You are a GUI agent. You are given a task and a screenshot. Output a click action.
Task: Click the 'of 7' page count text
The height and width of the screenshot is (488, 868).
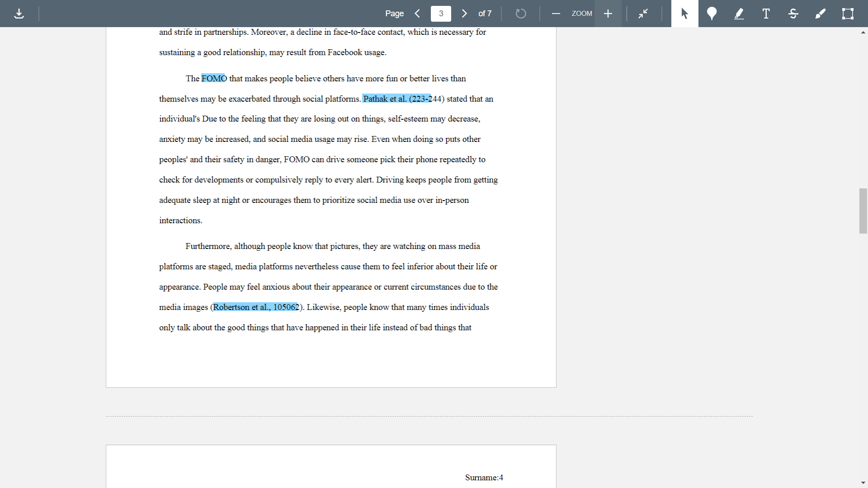(x=485, y=14)
